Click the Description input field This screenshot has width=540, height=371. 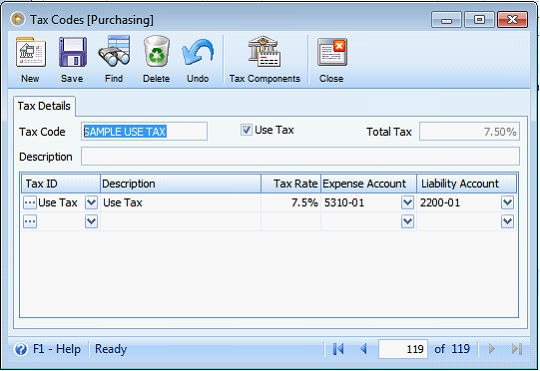[x=300, y=156]
